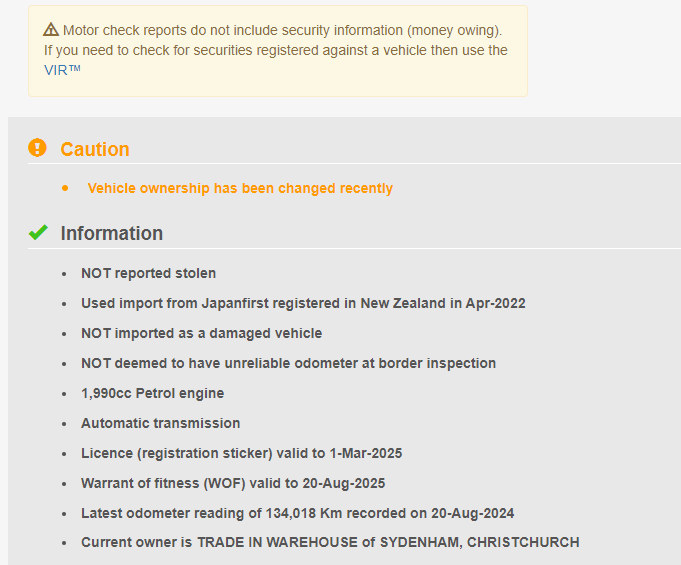The image size is (681, 565).
Task: Click the 'Used import from Japan' entry
Action: click(303, 303)
